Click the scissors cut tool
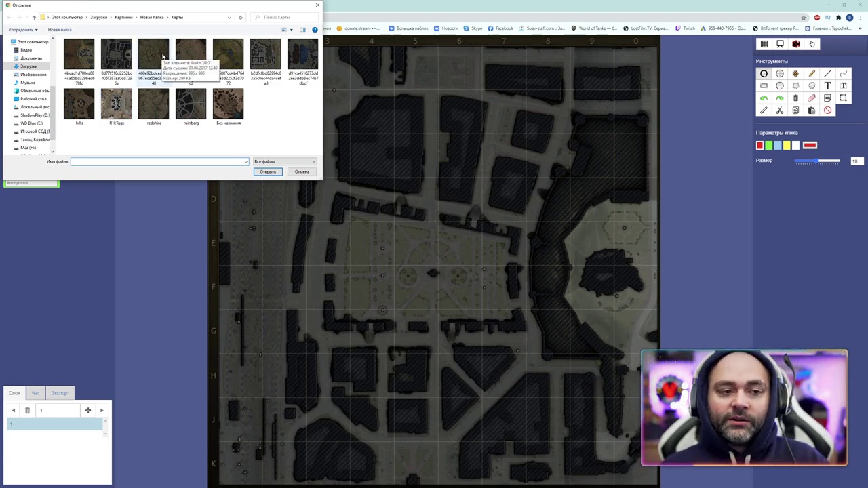Image resolution: width=868 pixels, height=488 pixels. click(780, 110)
